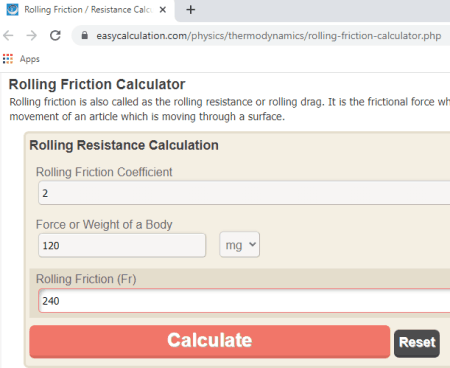Image resolution: width=450 pixels, height=368 pixels.
Task: Click the browser forward arrow
Action: click(32, 35)
